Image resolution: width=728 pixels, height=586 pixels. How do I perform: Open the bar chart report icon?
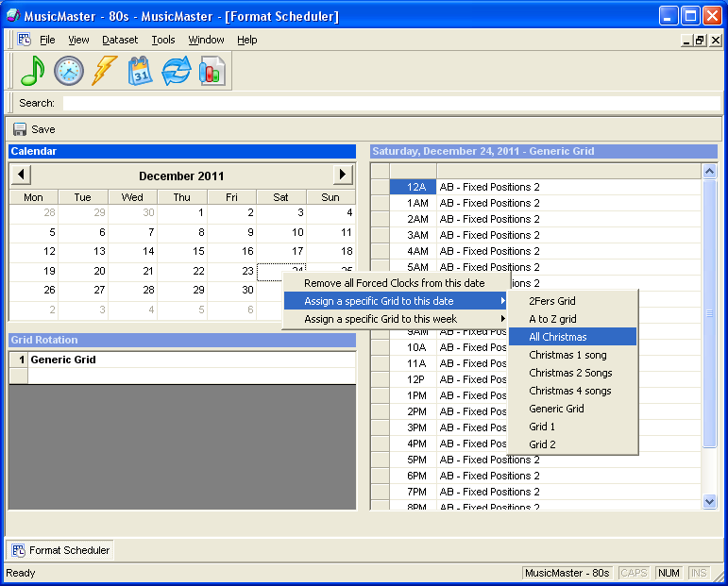click(212, 71)
